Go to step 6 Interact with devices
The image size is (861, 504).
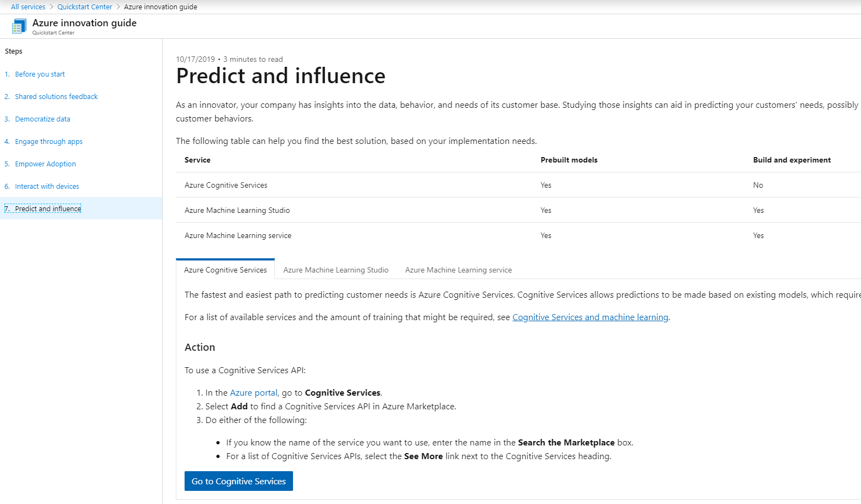[47, 187]
